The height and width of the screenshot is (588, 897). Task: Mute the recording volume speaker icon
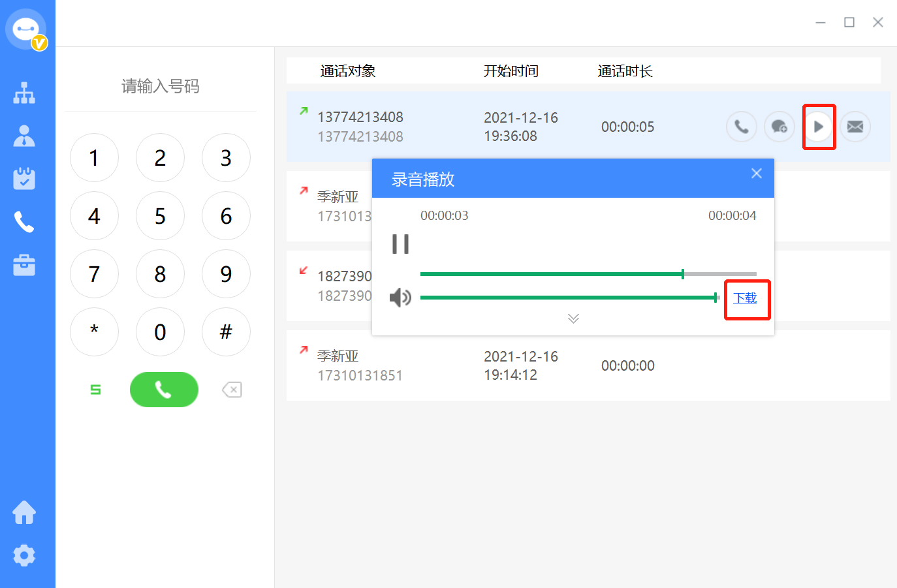tap(400, 298)
